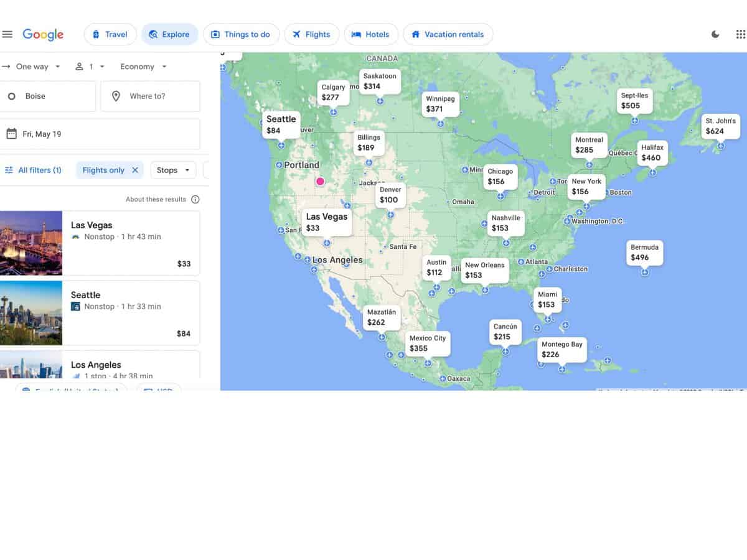Click the destination pin icon in Where to
747x560 pixels.
point(116,96)
